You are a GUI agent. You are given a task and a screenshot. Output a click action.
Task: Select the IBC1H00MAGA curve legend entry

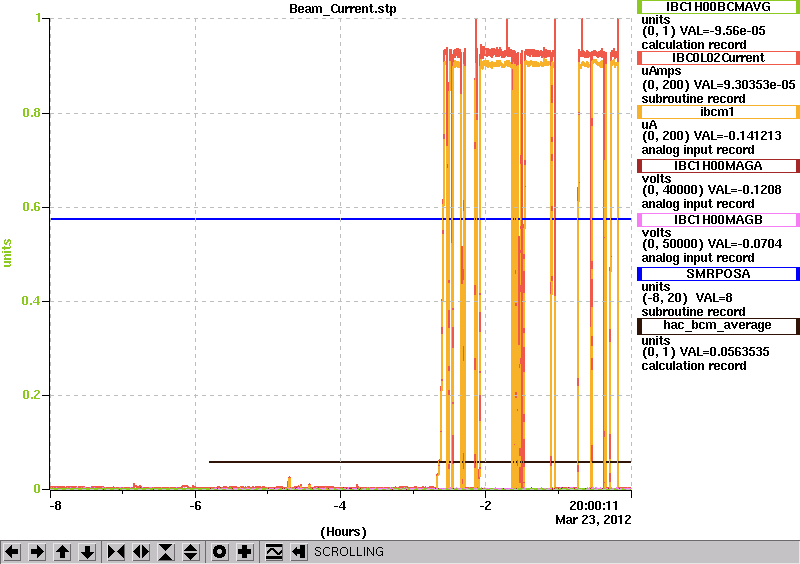(x=718, y=166)
